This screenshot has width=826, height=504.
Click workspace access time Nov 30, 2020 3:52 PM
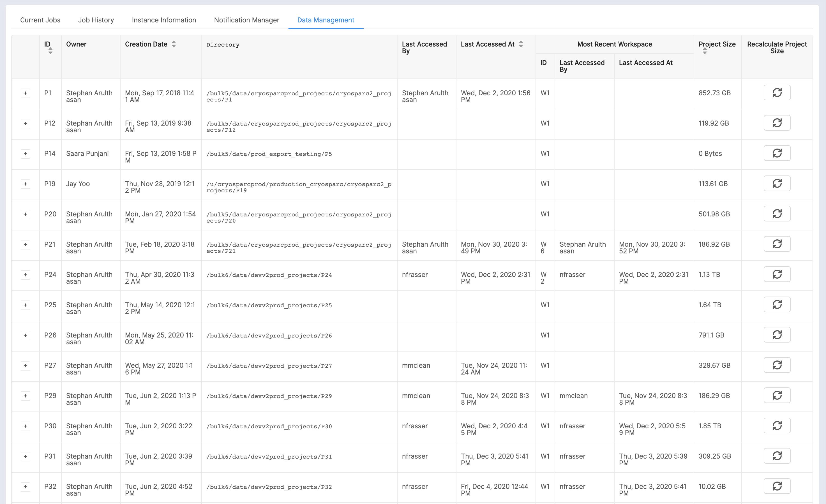pyautogui.click(x=652, y=248)
